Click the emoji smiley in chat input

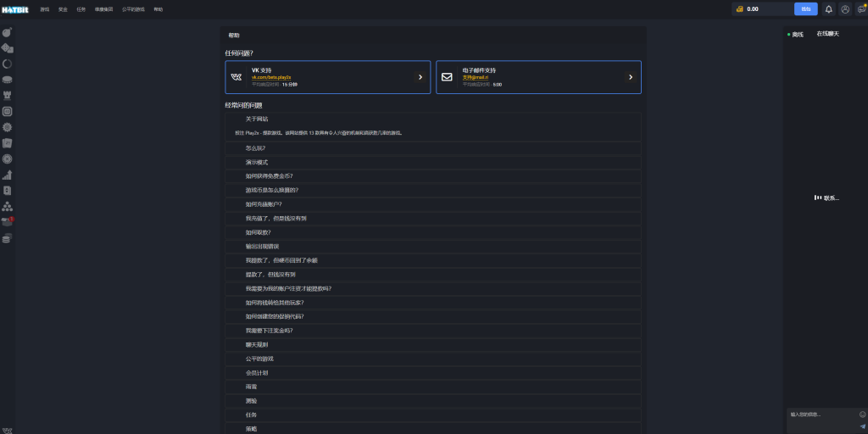point(862,414)
